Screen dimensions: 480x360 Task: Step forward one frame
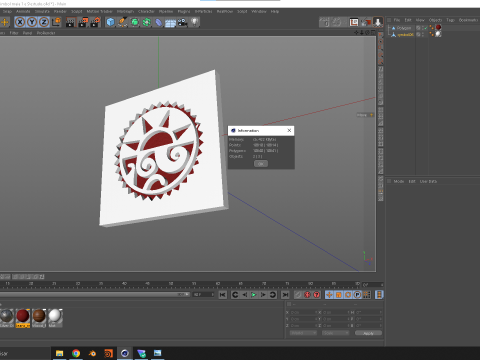(x=263, y=295)
